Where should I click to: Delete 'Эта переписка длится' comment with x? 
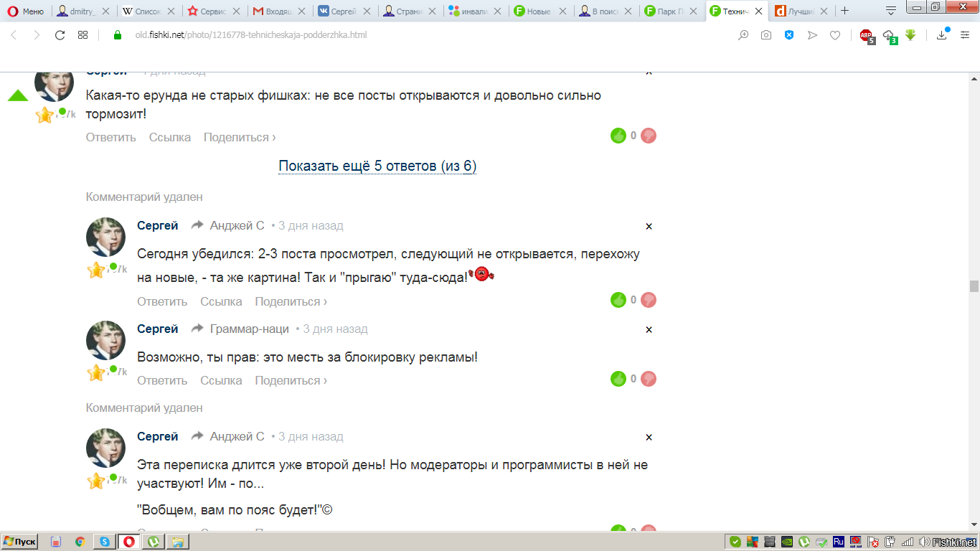point(649,437)
